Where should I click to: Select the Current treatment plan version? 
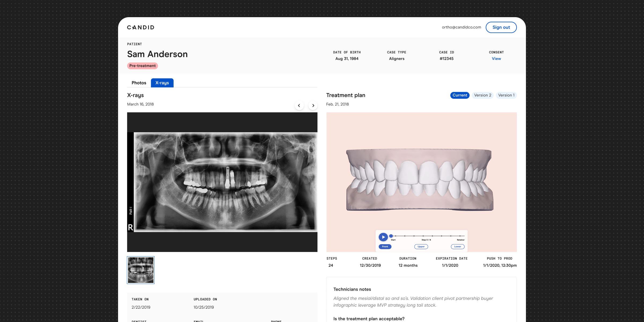[460, 95]
